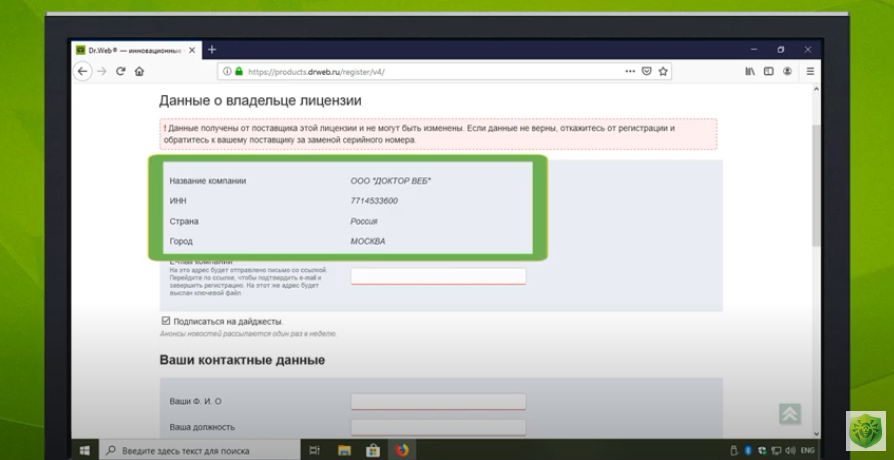894x460 pixels.
Task: Click the Dr.Web shield logo
Action: 865,431
